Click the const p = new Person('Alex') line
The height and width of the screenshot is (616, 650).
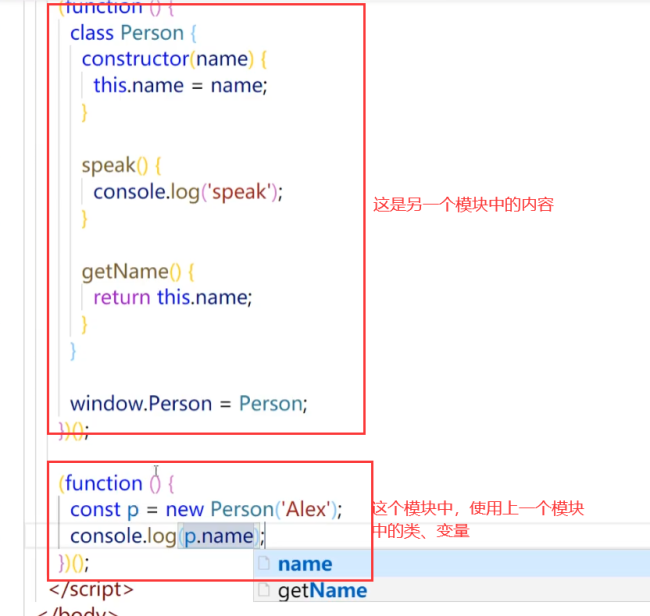click(206, 509)
